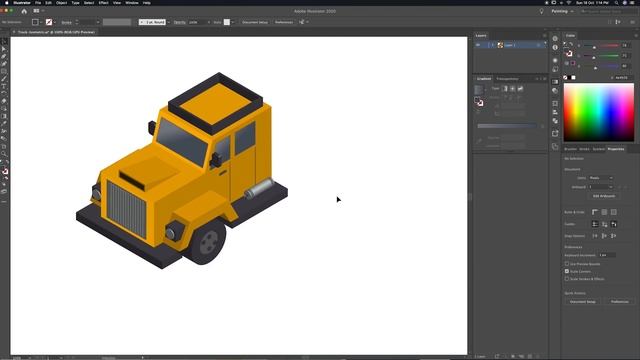Switch to the Brushes tab
Image resolution: width=640 pixels, height=360 pixels.
570,149
